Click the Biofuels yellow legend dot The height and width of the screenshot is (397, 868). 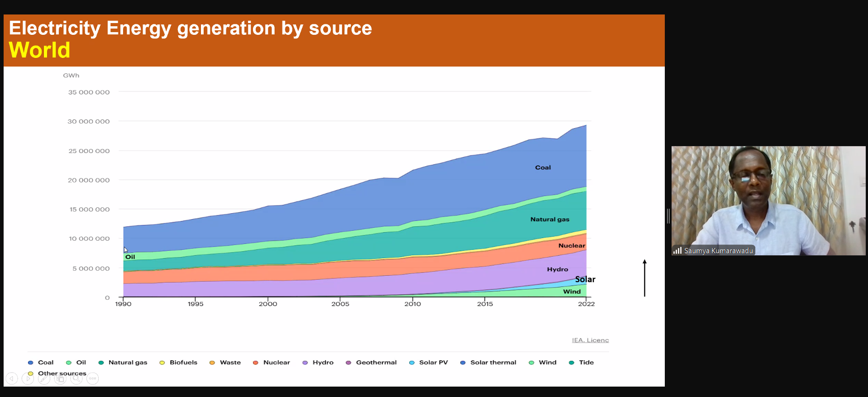tap(162, 363)
